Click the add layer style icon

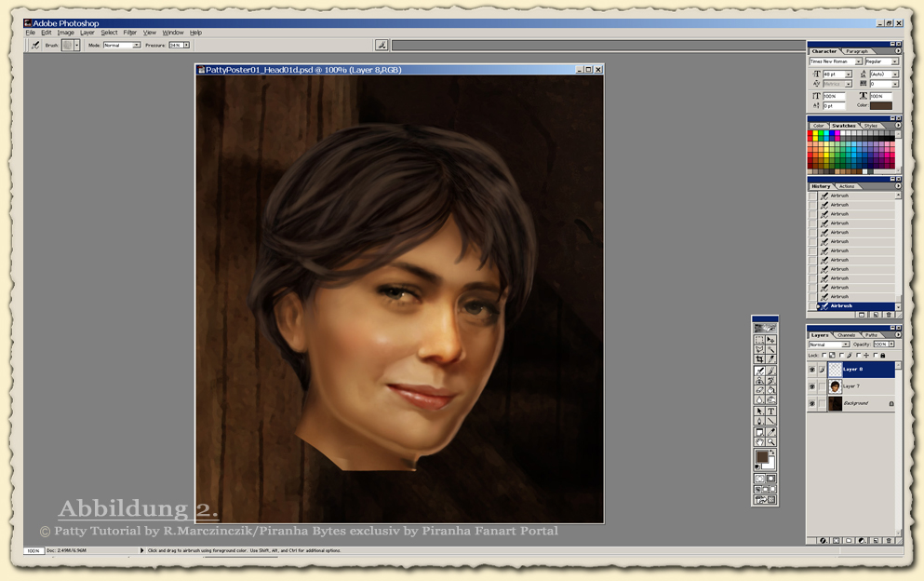(824, 540)
